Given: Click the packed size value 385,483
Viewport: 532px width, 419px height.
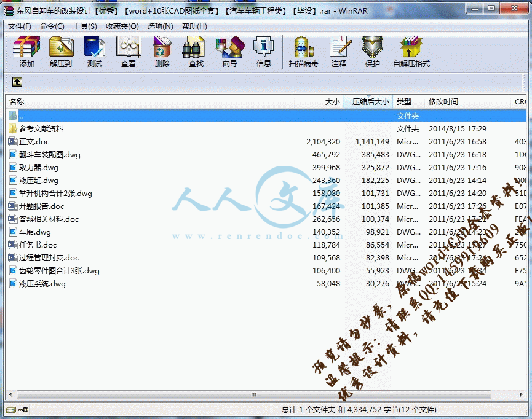Looking at the screenshot, I should (x=375, y=155).
